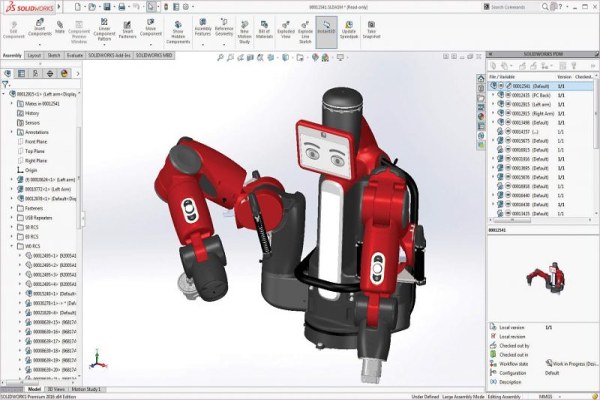The image size is (600, 400).
Task: Click the robot preview thumbnail in PDM panel
Action: 545,276
